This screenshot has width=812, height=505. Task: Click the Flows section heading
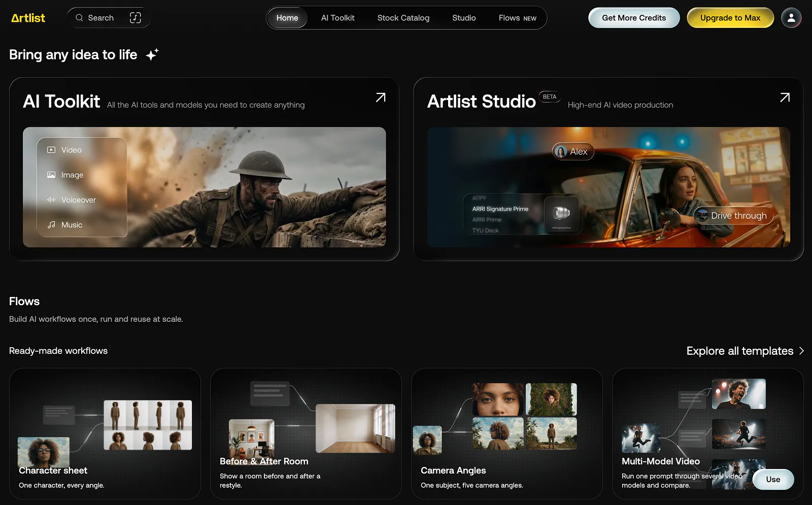click(x=24, y=301)
